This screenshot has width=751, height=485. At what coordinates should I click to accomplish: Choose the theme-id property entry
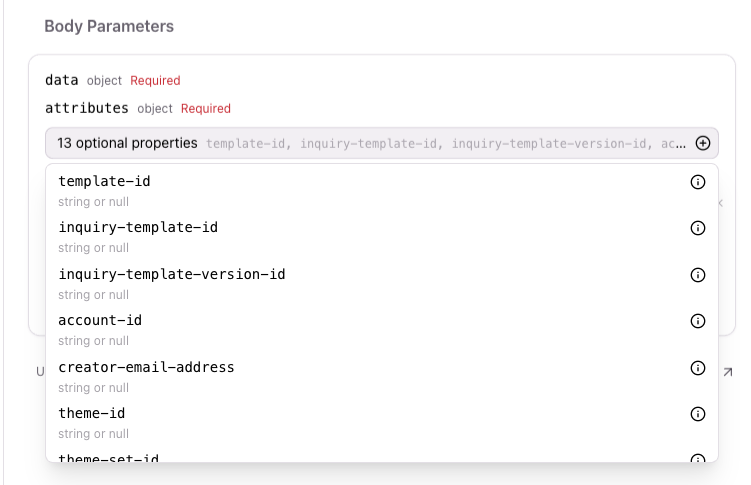click(x=91, y=414)
